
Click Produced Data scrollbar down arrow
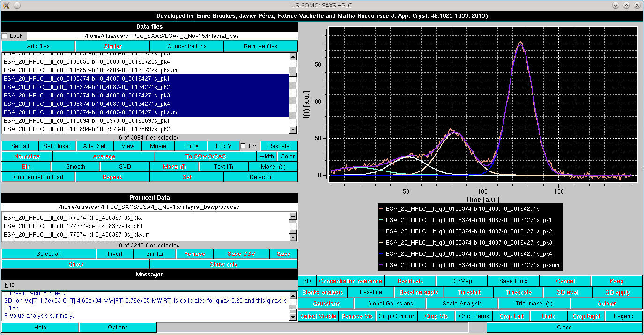click(293, 238)
